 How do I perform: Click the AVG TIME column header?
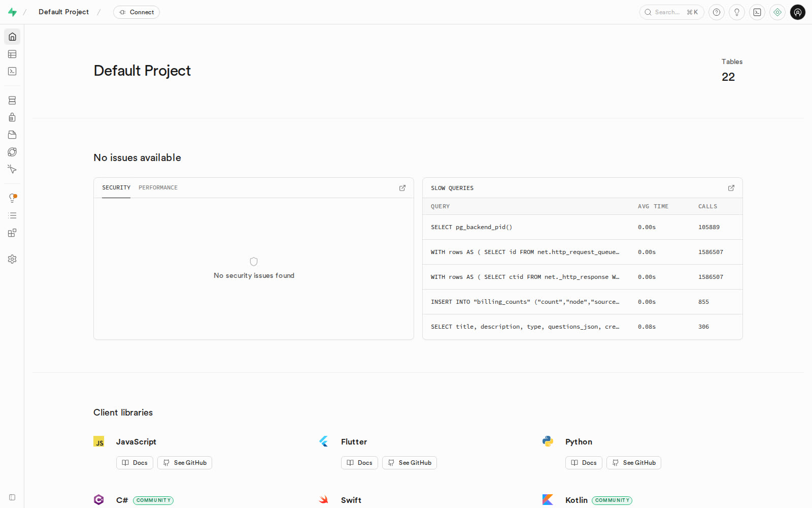tap(653, 206)
